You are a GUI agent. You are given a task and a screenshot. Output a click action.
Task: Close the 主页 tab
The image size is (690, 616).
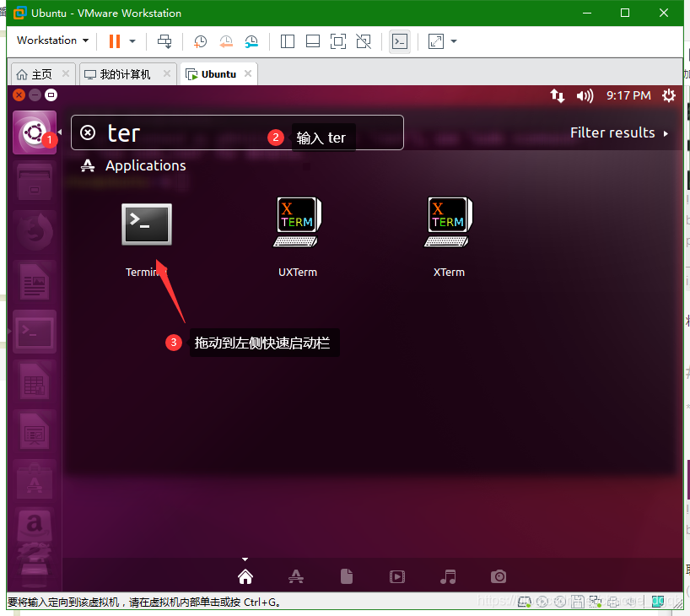[66, 73]
